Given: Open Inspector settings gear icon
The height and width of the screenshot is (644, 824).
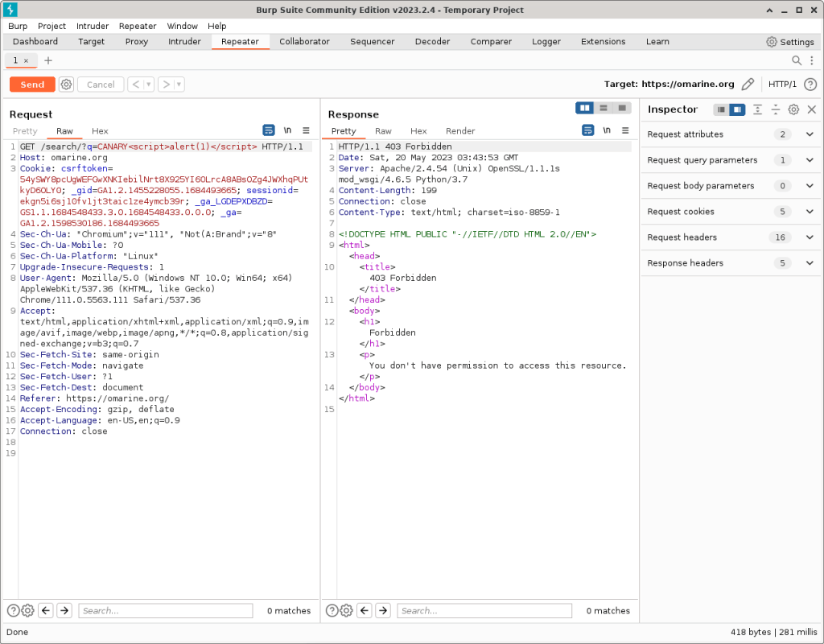Looking at the screenshot, I should pos(793,109).
